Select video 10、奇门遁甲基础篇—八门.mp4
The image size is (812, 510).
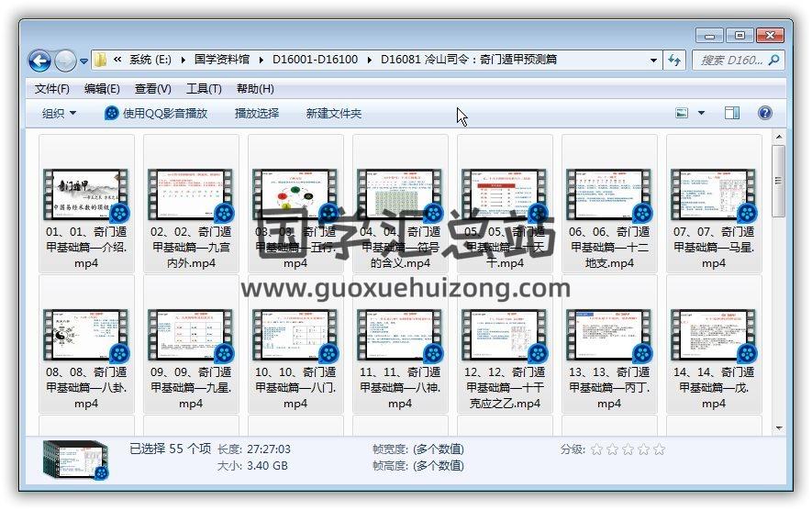tap(295, 344)
